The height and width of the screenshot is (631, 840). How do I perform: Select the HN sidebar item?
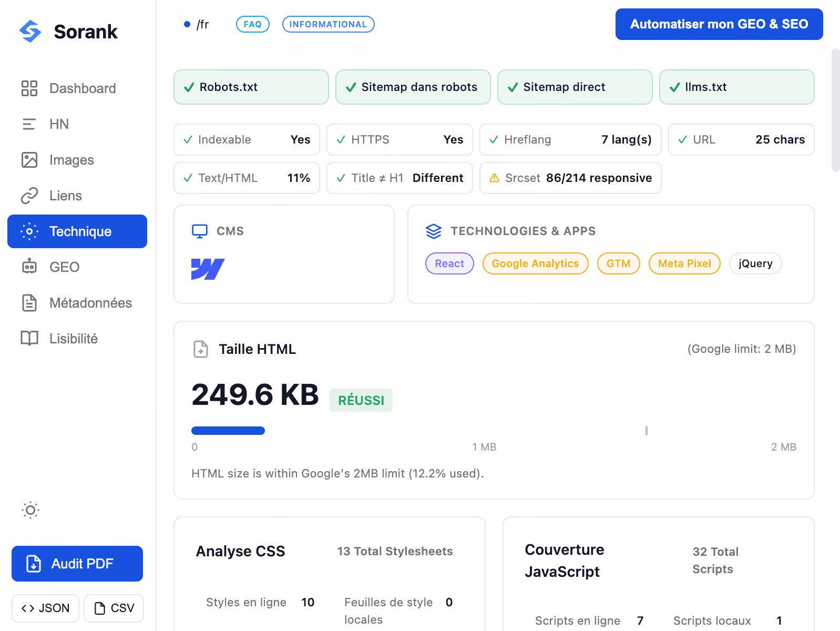(x=77, y=124)
